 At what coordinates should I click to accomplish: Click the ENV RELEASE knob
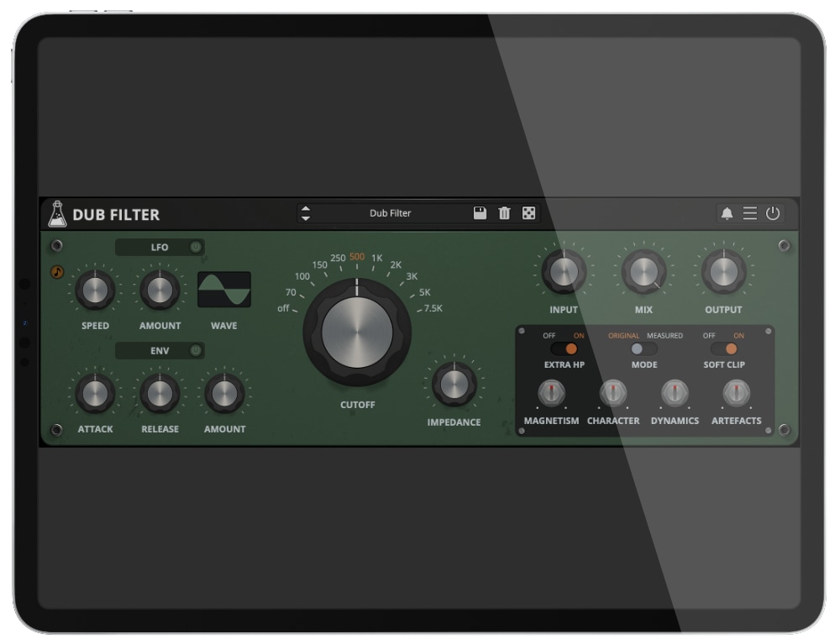[x=160, y=394]
